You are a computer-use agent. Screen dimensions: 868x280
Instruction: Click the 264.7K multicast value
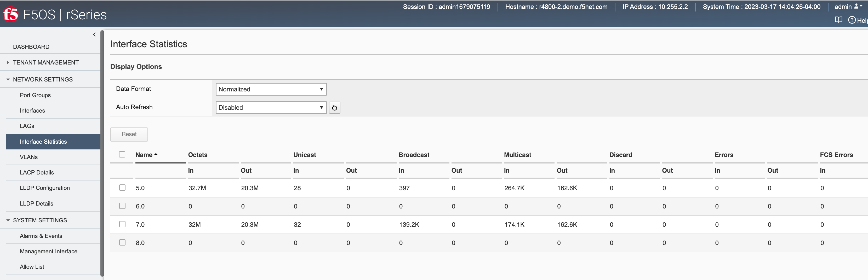tap(514, 188)
